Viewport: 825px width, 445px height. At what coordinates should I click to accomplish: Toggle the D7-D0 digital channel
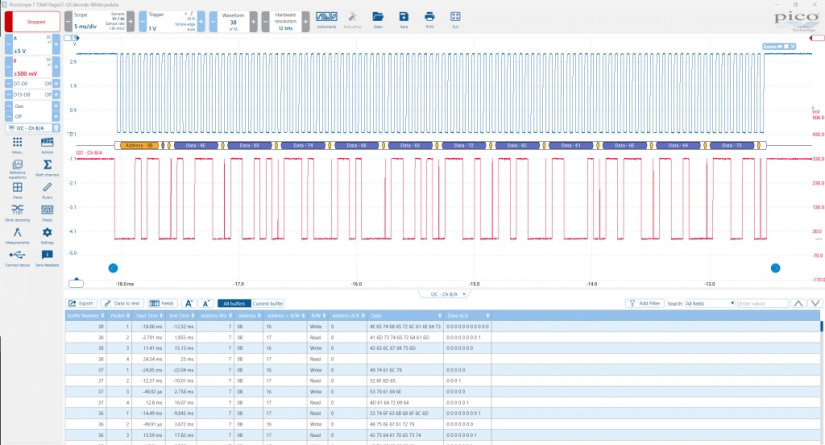tap(32, 84)
